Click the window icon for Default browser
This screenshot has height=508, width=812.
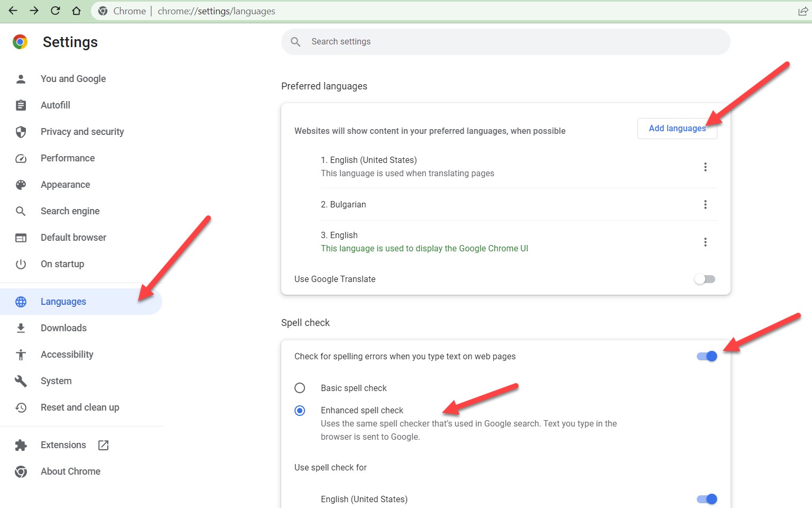point(21,238)
